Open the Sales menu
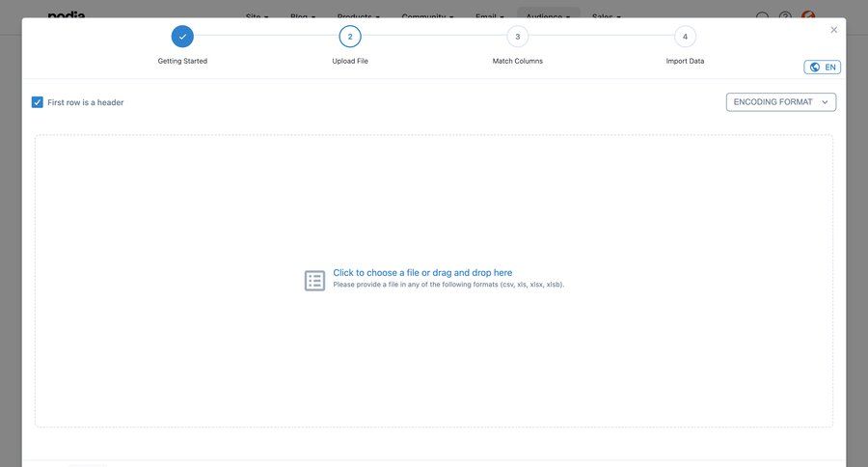 pyautogui.click(x=606, y=16)
